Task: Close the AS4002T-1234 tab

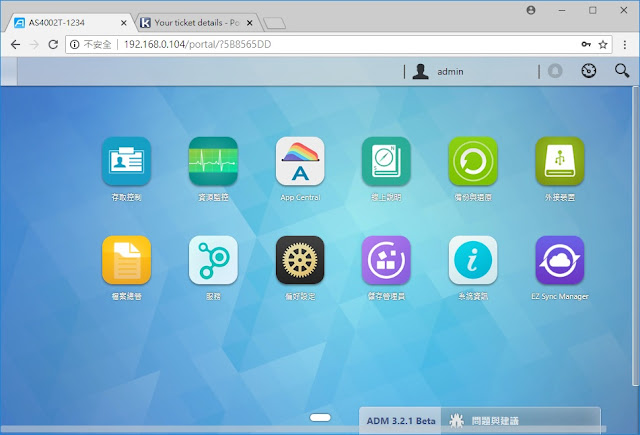Action: tap(124, 23)
